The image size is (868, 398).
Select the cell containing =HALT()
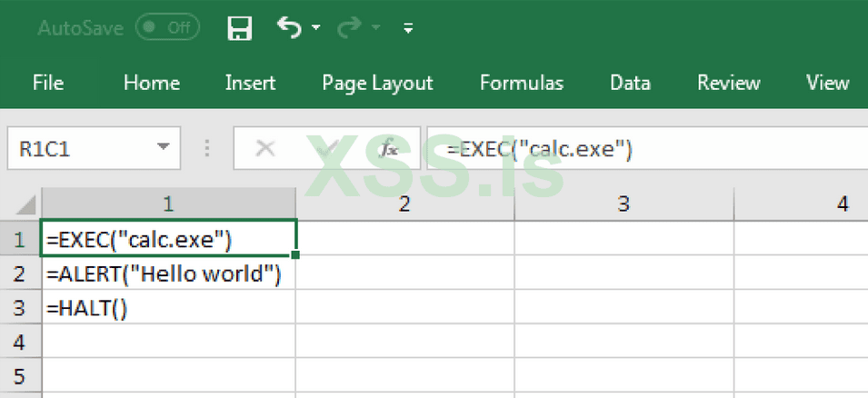click(169, 308)
